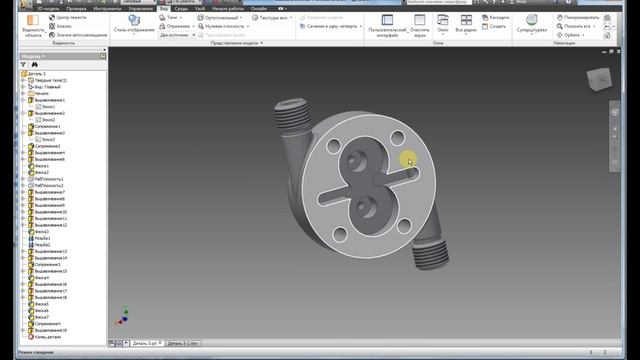Image resolution: width=640 pixels, height=360 pixels.
Task: Click the browser find binoculars icon
Action: click(x=34, y=64)
